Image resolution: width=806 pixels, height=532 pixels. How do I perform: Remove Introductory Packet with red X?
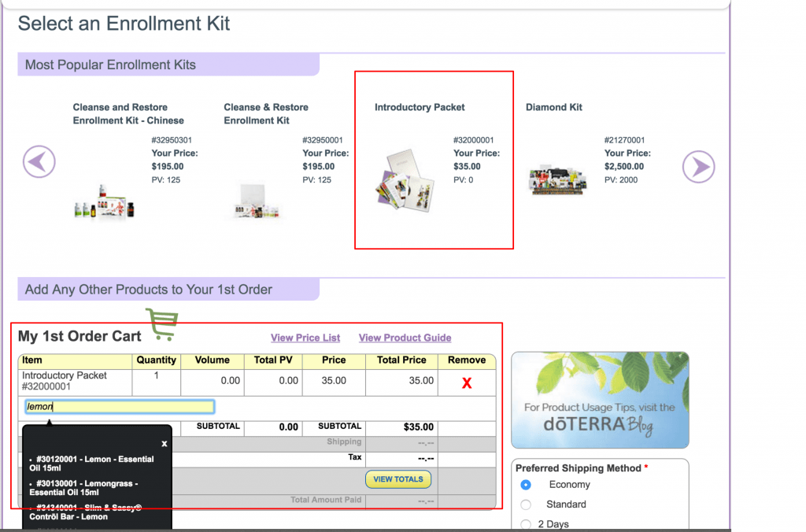pyautogui.click(x=467, y=383)
